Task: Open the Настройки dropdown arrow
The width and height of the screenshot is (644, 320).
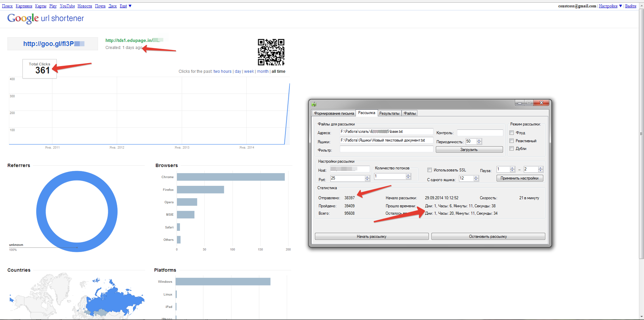Action: pyautogui.click(x=620, y=6)
